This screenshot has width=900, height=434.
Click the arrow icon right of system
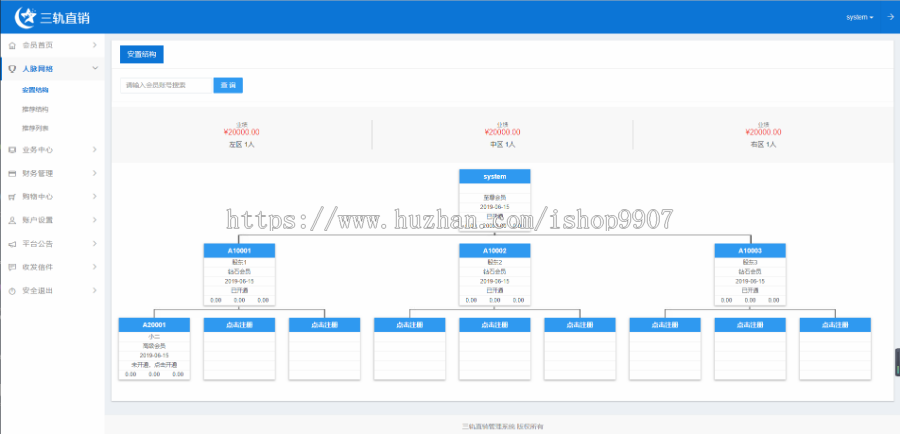(890, 17)
